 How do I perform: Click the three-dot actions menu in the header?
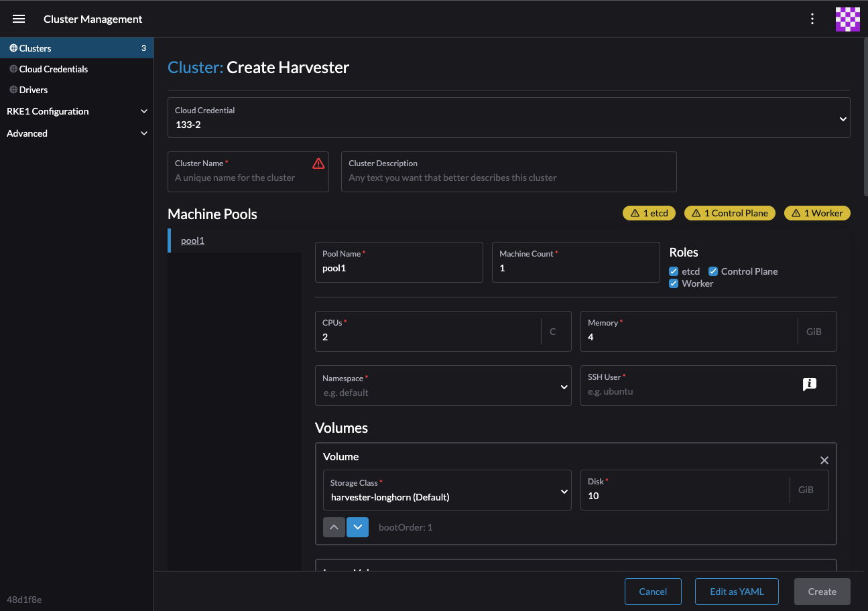coord(812,19)
